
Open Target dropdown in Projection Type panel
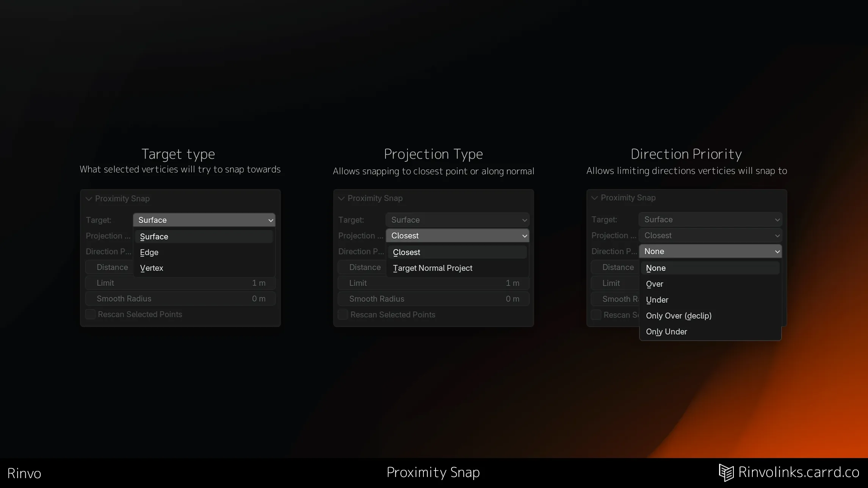(x=458, y=220)
